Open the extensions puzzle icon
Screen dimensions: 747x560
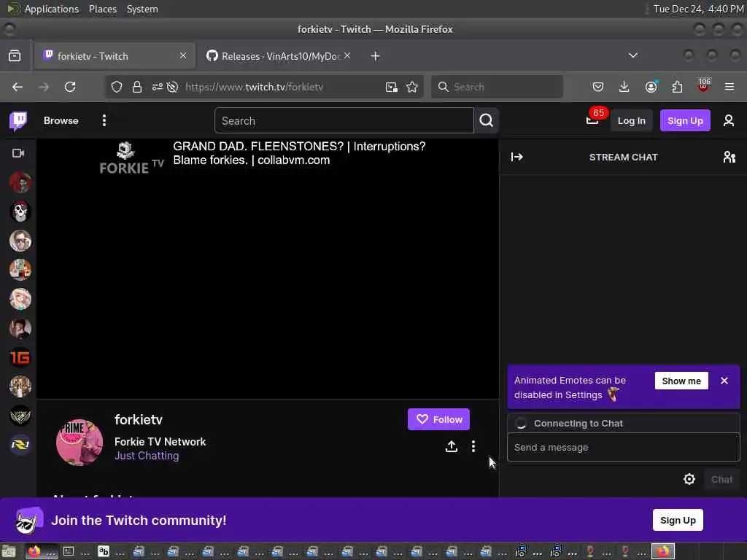coord(677,87)
